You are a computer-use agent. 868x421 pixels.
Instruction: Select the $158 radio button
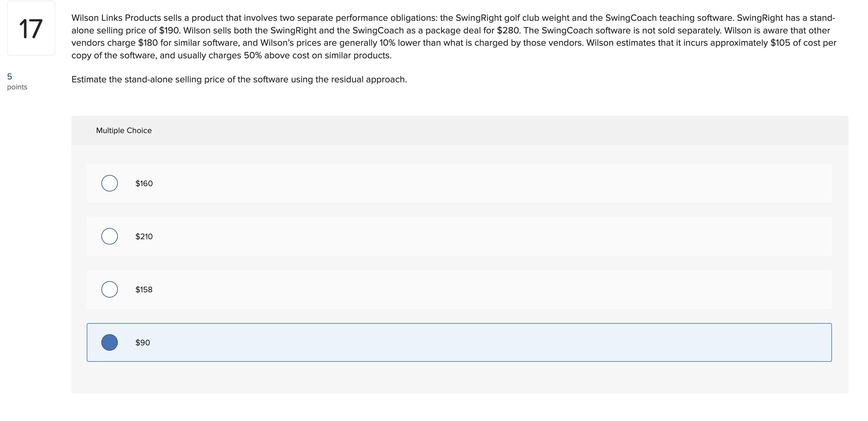pyautogui.click(x=109, y=289)
